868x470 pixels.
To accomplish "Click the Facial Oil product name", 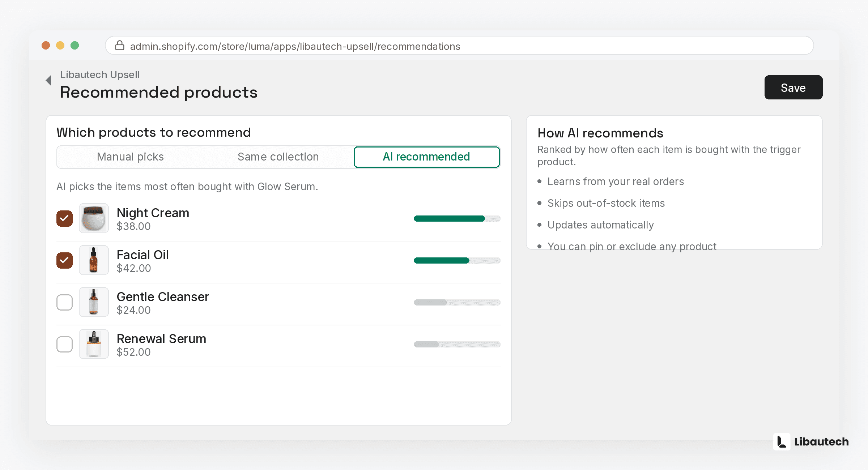I will click(x=143, y=255).
